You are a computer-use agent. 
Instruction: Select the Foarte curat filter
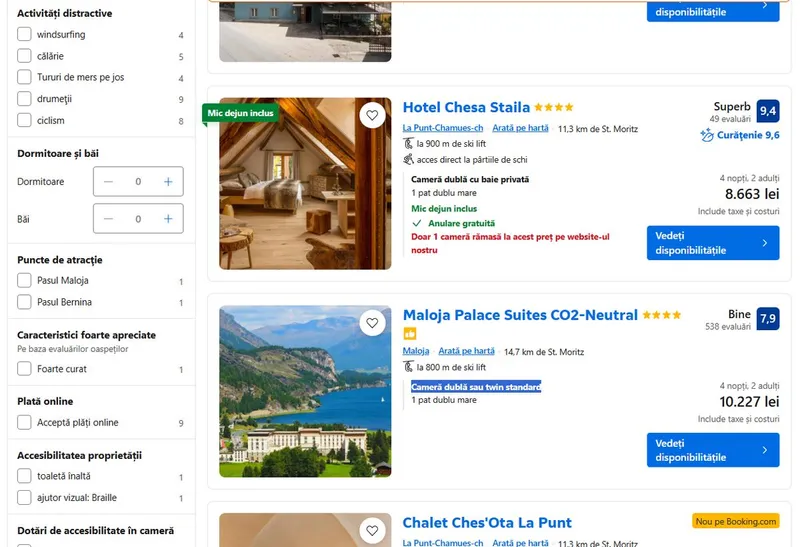25,369
